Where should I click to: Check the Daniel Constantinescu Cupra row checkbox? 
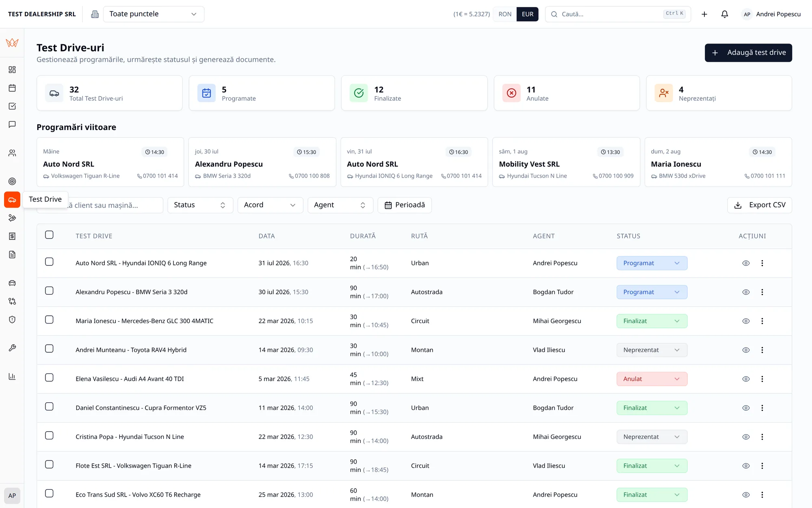pyautogui.click(x=49, y=406)
